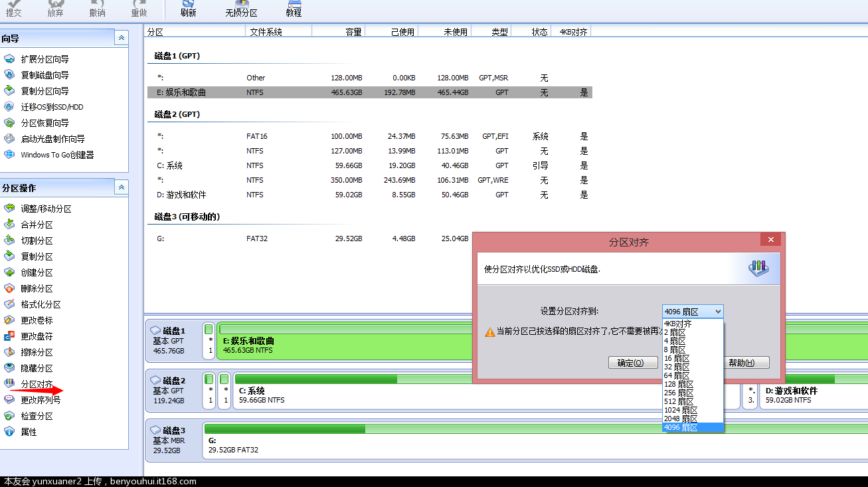868x487 pixels.
Task: Select the E: 娱乐和歌曲 table row
Action: (x=369, y=92)
